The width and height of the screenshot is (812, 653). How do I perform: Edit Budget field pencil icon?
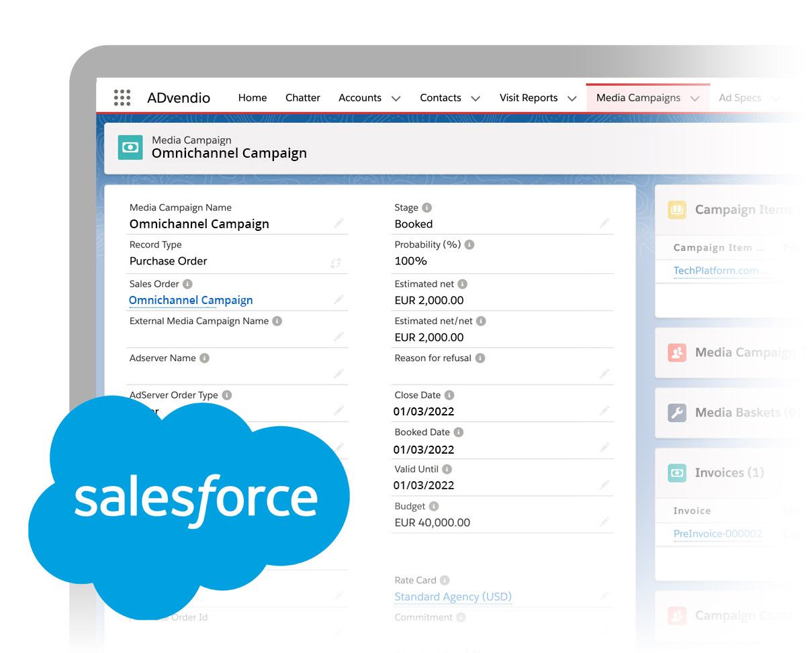(604, 521)
